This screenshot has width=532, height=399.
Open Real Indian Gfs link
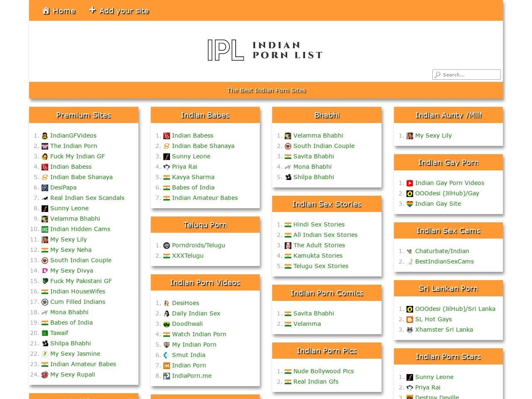tap(316, 382)
